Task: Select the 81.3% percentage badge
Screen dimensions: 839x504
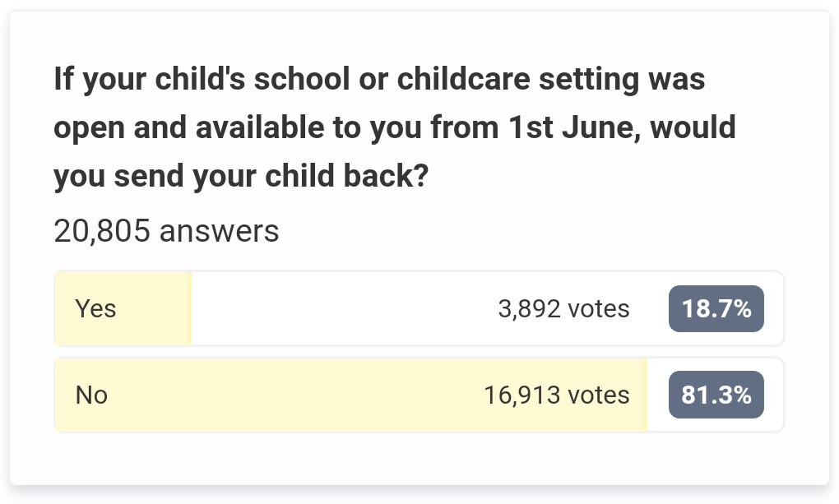Action: click(x=716, y=395)
